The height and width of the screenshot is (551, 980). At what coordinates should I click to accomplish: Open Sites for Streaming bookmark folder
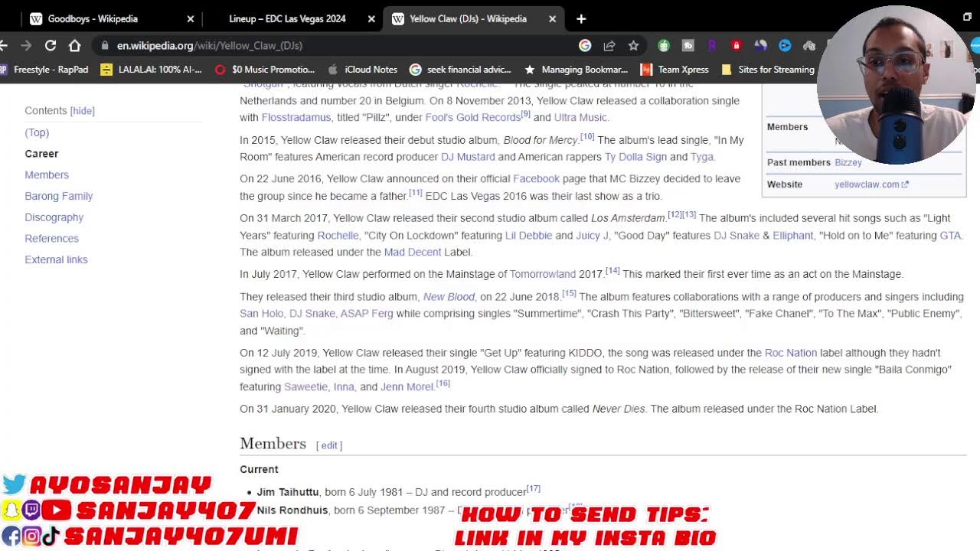pos(768,70)
